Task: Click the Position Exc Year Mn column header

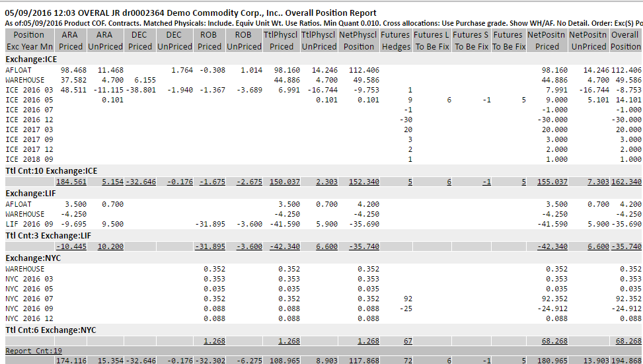Action: pos(30,40)
